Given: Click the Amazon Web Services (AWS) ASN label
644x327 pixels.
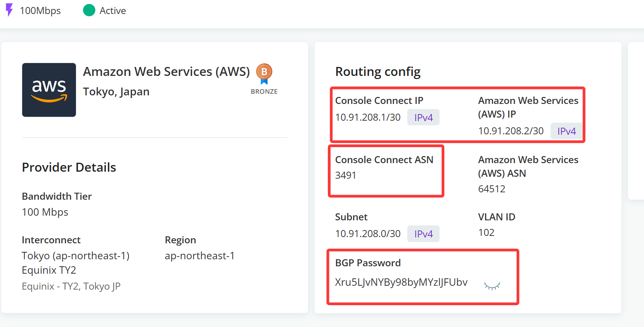Looking at the screenshot, I should pyautogui.click(x=528, y=166).
